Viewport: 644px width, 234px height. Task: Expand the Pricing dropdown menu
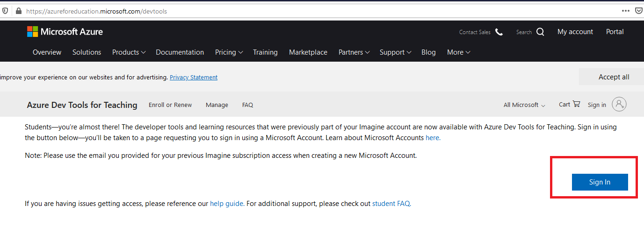(229, 52)
